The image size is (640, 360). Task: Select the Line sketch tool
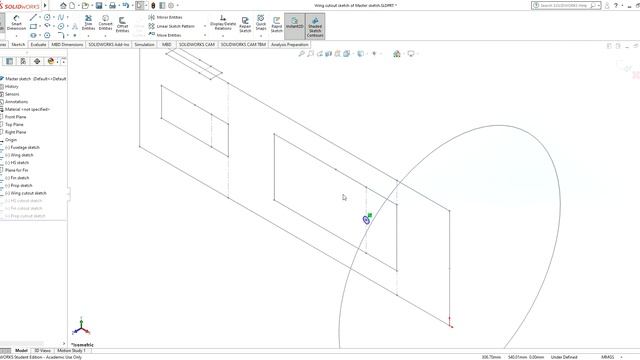33,17
